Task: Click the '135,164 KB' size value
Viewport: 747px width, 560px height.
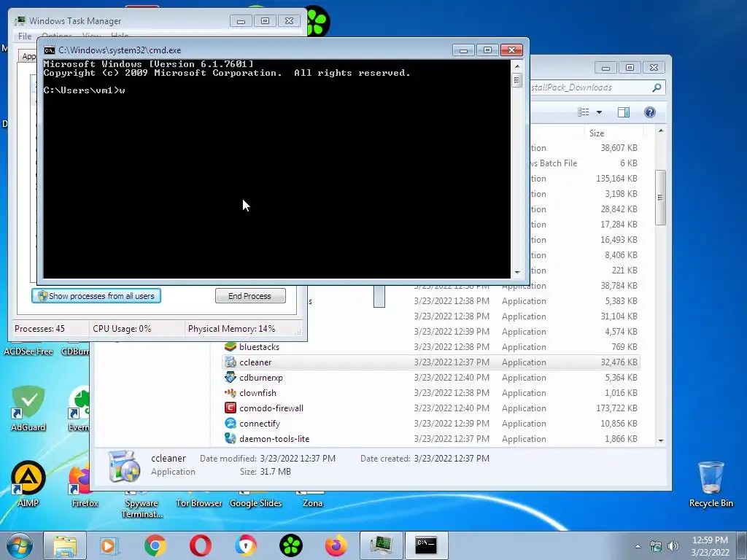Action: (x=616, y=179)
